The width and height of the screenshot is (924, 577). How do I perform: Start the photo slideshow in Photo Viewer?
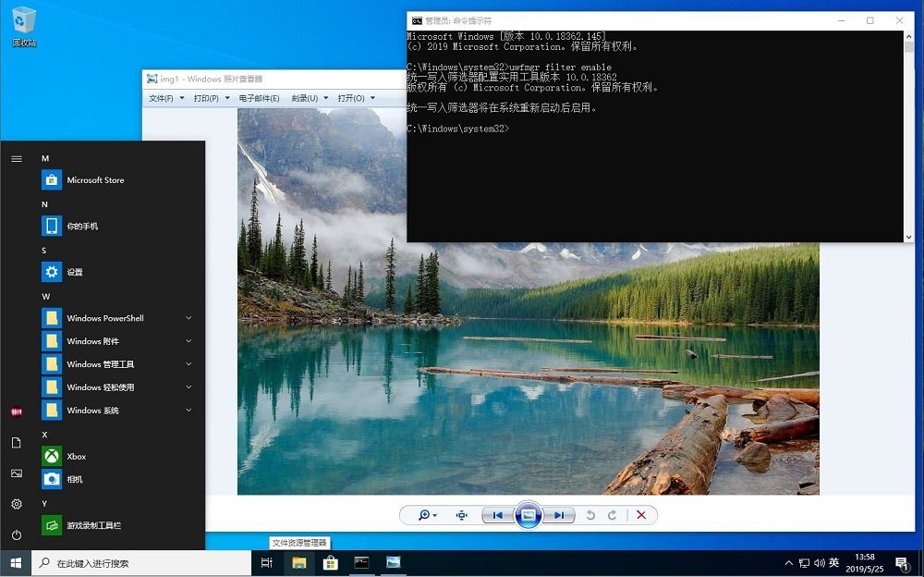528,515
